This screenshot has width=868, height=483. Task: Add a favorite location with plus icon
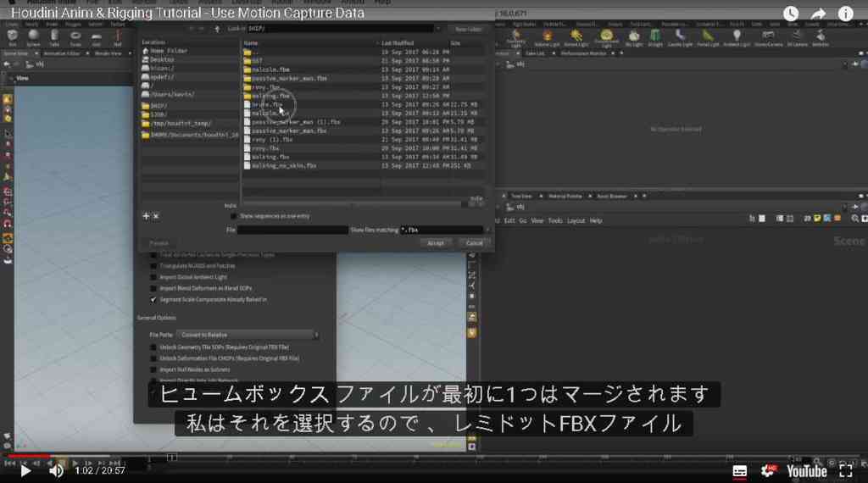[x=146, y=216]
